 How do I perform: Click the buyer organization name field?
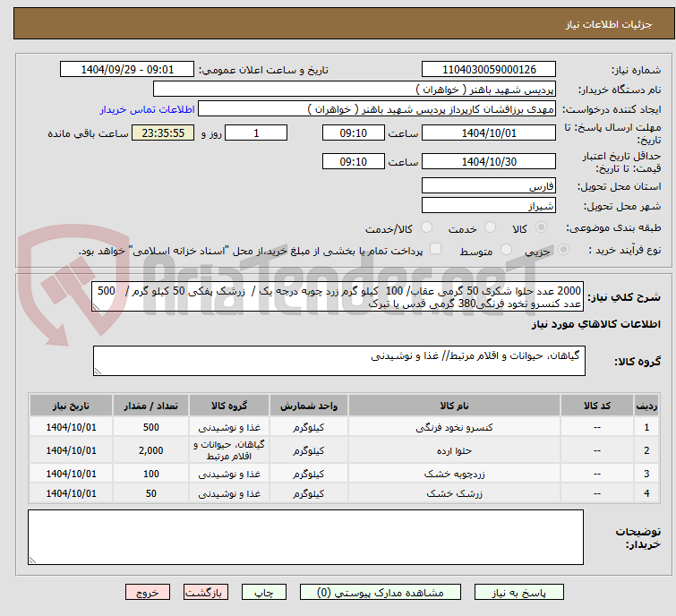(355, 90)
